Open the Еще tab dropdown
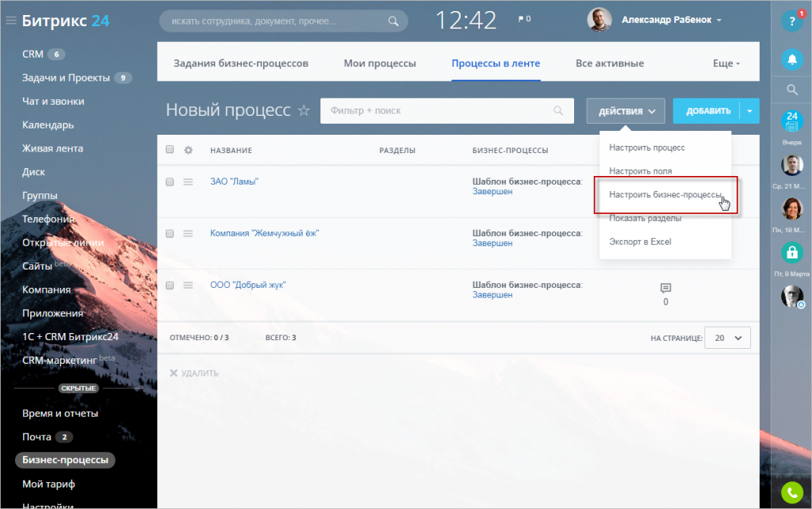The image size is (812, 509). [726, 63]
